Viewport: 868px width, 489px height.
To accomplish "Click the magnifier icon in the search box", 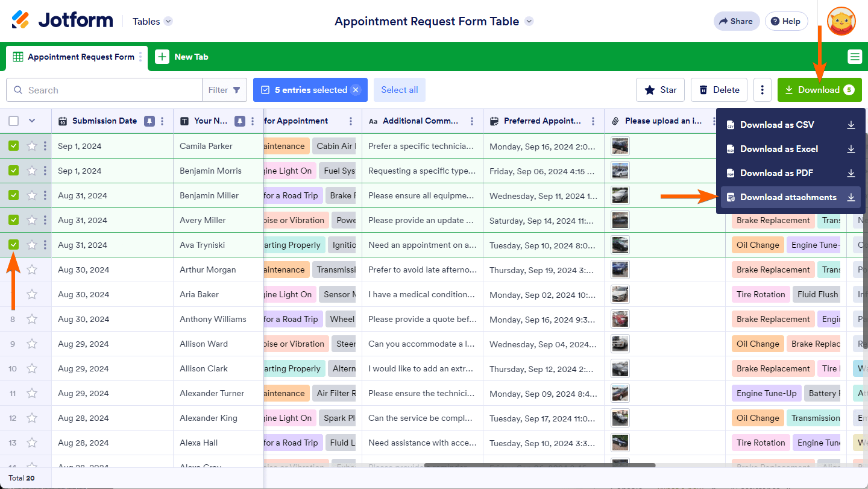I will click(18, 90).
